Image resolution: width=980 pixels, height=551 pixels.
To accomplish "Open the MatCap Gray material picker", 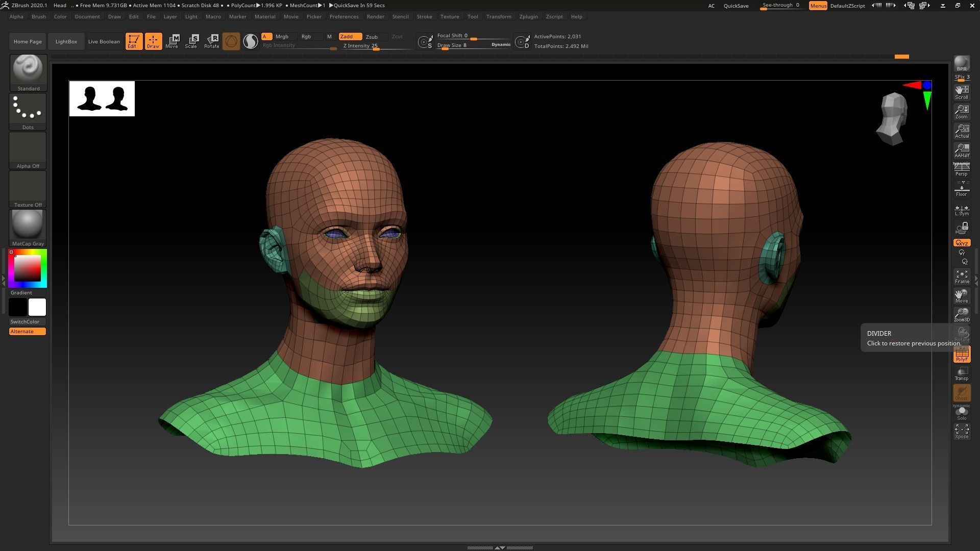I will 28,228.
